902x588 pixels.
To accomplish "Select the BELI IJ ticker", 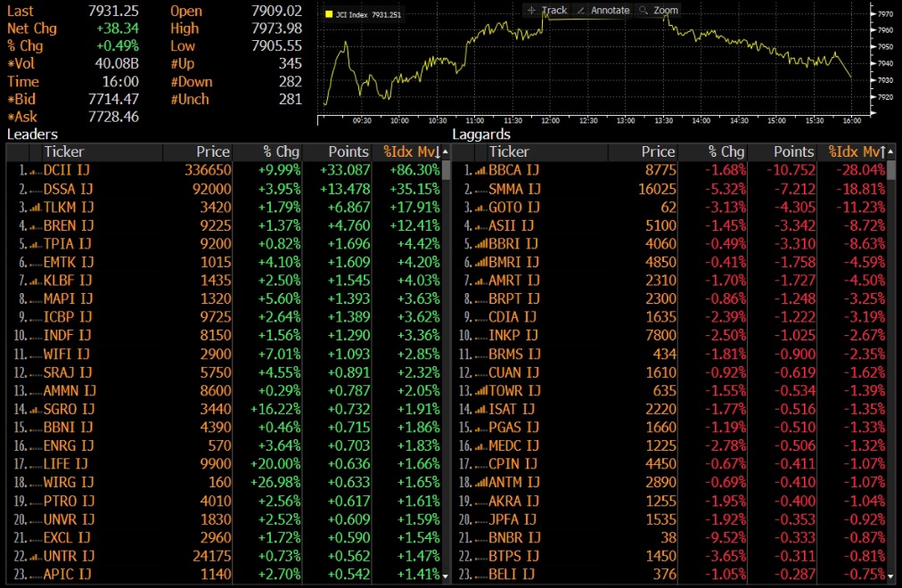I will click(x=512, y=575).
